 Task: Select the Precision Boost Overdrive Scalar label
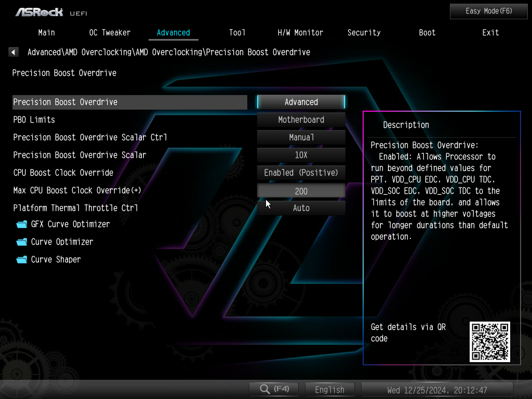click(79, 155)
